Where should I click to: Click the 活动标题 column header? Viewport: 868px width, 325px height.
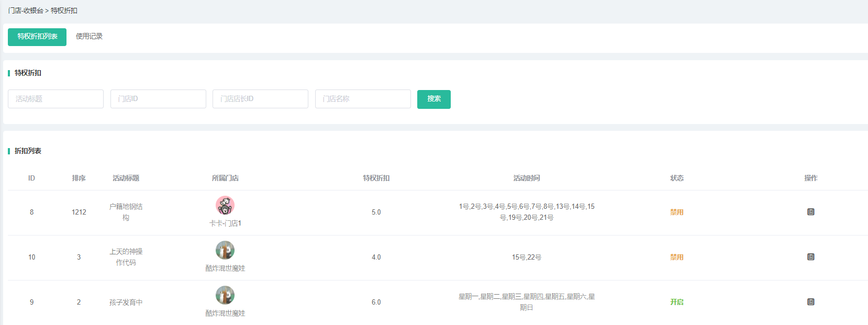126,178
